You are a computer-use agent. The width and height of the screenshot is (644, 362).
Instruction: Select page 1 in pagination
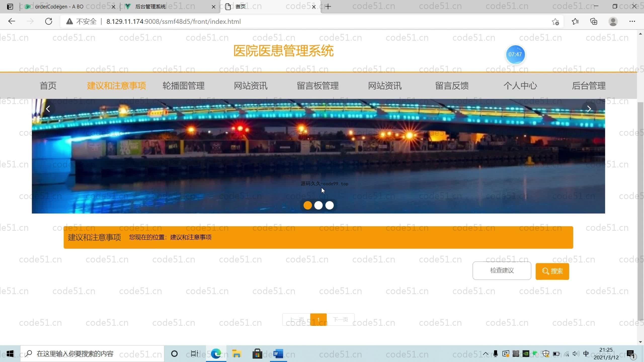tap(318, 320)
